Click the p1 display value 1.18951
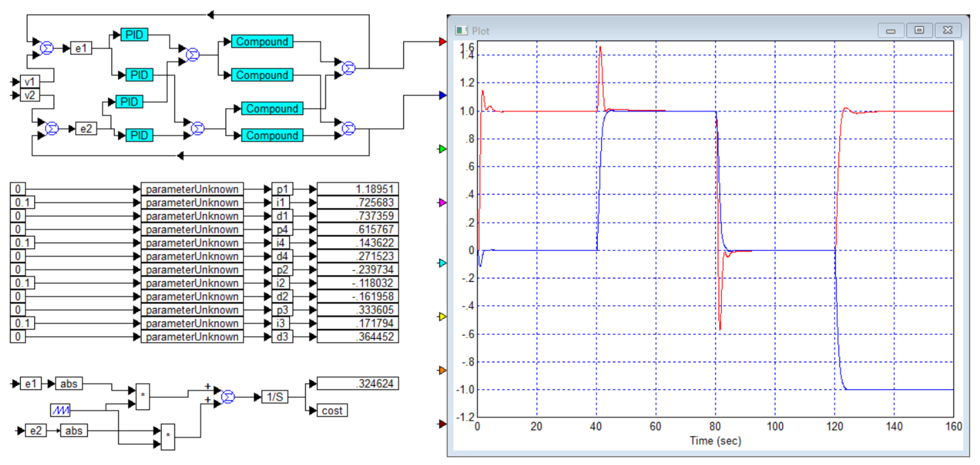Viewport: 980px width, 465px height. point(358,189)
